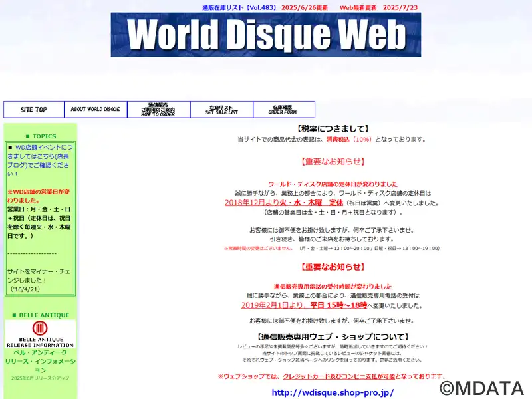Open the ORDER FORM navigation item
This screenshot has height=399, width=532.
tap(284, 110)
